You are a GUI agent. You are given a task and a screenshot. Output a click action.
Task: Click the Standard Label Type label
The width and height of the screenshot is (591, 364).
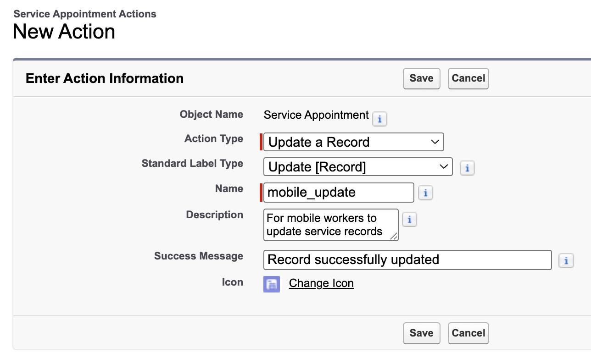(192, 163)
